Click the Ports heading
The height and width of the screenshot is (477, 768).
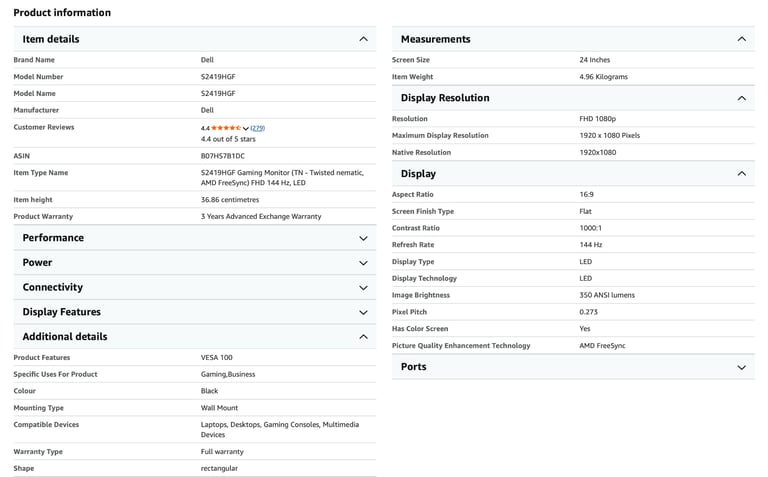click(414, 367)
